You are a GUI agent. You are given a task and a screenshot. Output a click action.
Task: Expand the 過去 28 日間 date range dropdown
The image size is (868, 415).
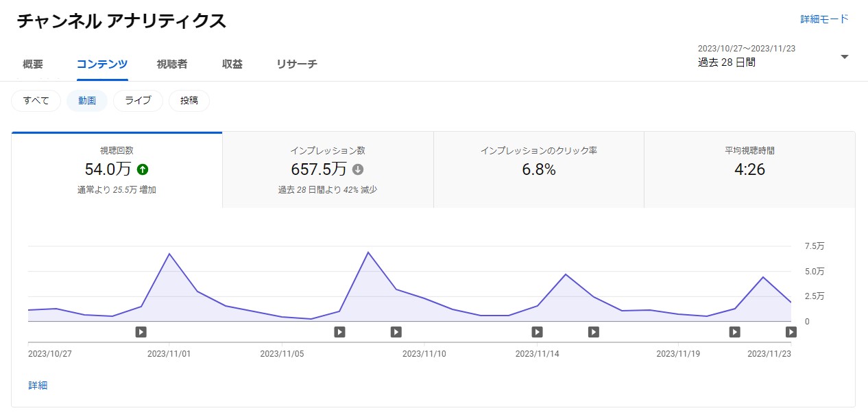[x=844, y=57]
